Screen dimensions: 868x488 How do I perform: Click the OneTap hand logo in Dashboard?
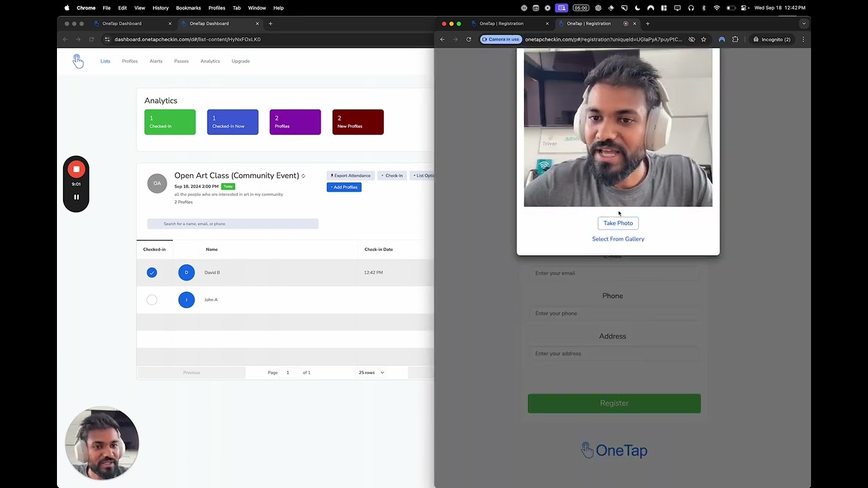[x=78, y=62]
